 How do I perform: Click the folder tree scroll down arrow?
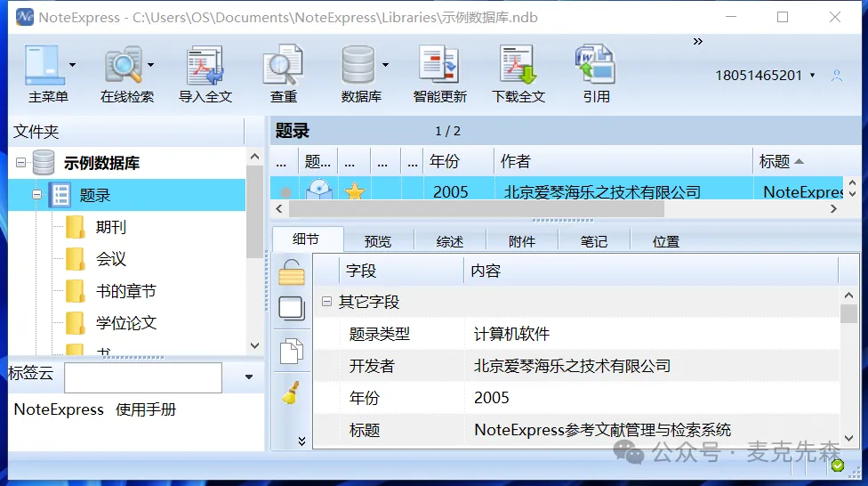click(254, 345)
